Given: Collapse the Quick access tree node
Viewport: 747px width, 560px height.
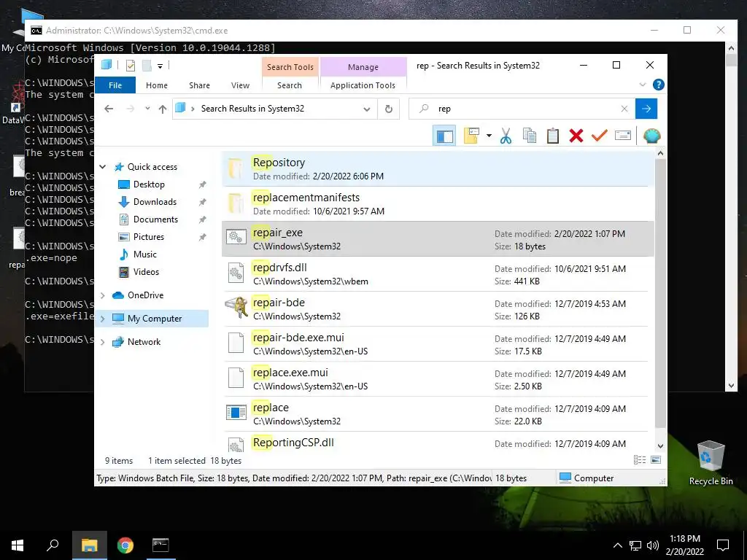Looking at the screenshot, I should 102,167.
